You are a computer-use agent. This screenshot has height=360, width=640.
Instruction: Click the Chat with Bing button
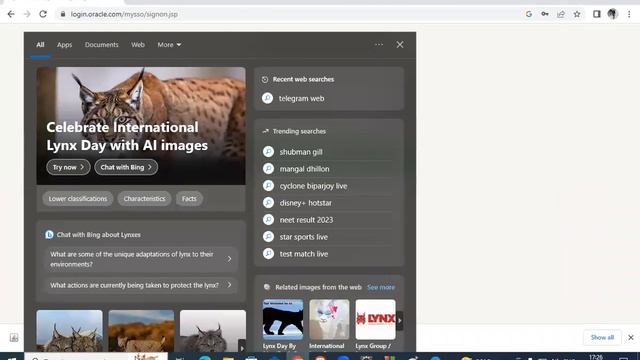tap(126, 167)
